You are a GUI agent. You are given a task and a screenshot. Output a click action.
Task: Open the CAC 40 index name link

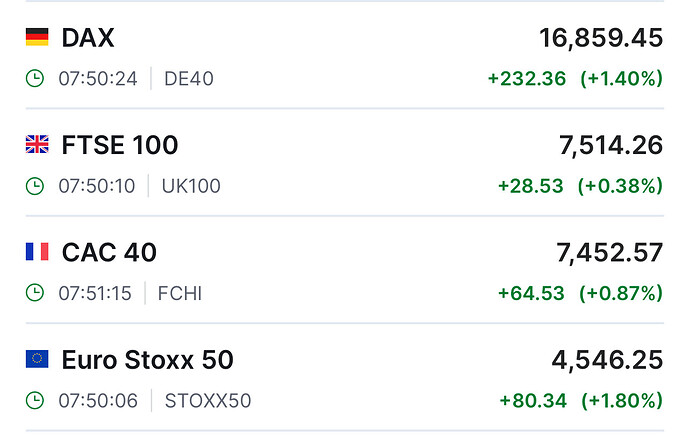click(x=109, y=252)
